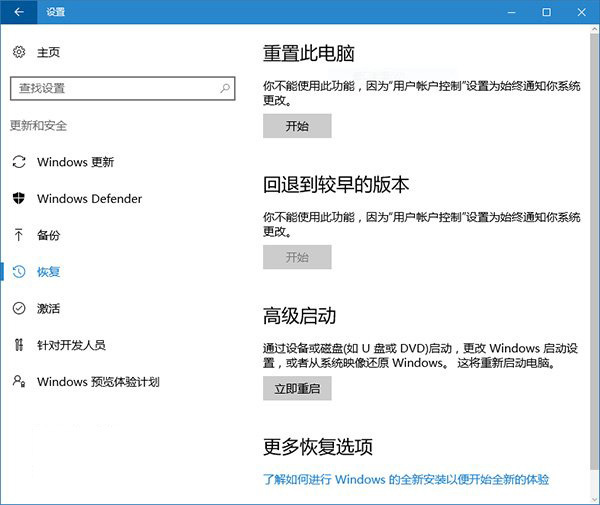The width and height of the screenshot is (600, 505).
Task: Click the 重置此电脑 heading
Action: [308, 53]
